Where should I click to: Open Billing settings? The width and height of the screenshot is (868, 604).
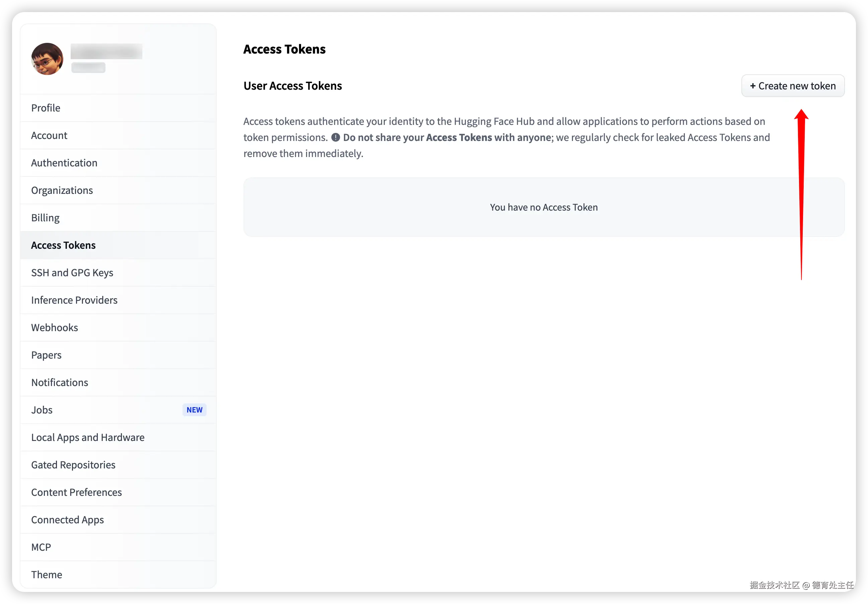(x=45, y=218)
